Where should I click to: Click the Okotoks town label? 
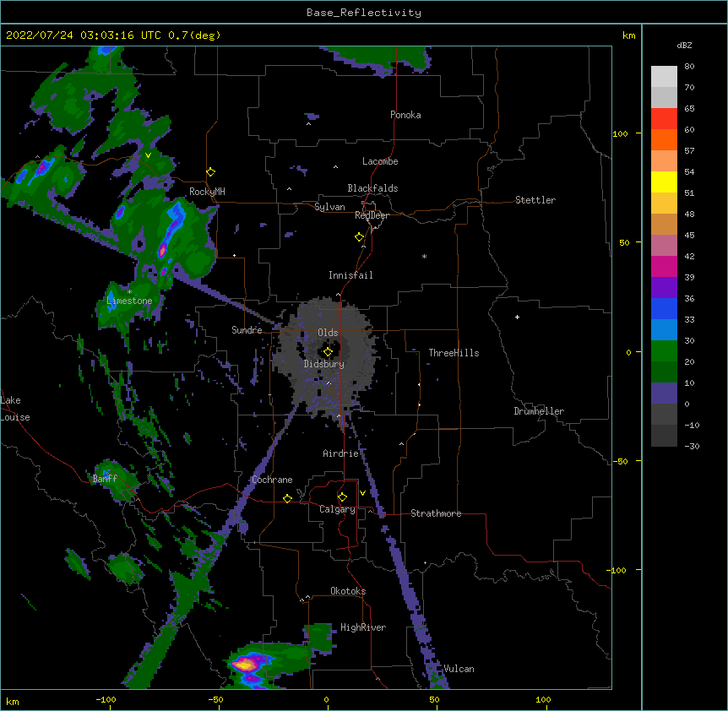pos(348,591)
